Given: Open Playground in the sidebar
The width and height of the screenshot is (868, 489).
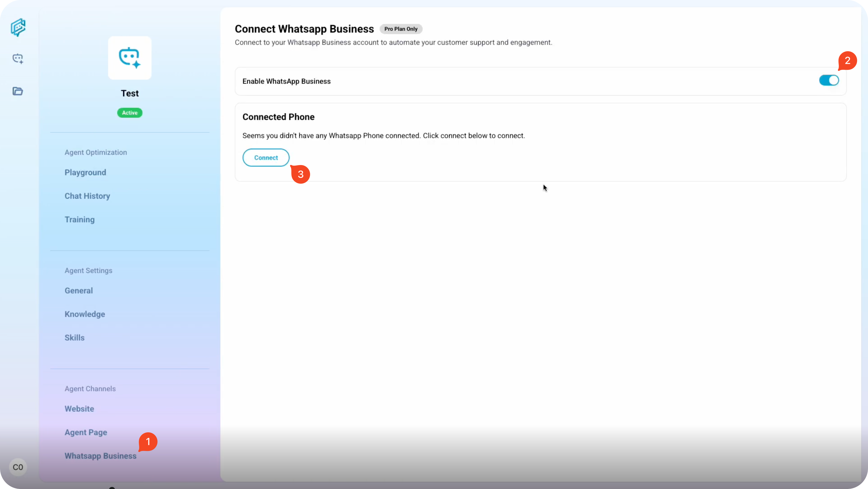Looking at the screenshot, I should pyautogui.click(x=85, y=173).
